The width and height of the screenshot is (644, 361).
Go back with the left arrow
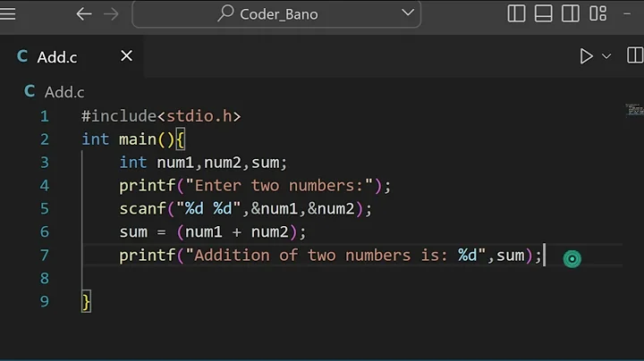click(84, 14)
